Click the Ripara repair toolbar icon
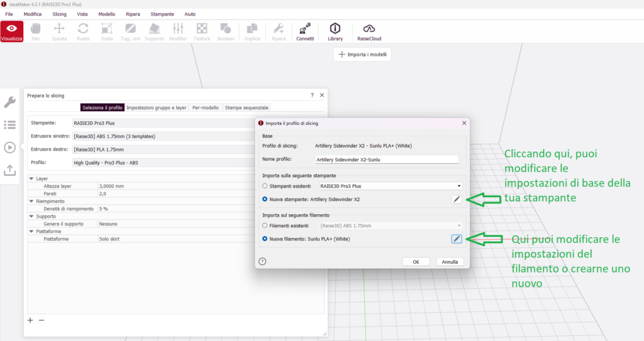The width and height of the screenshot is (644, 341). (279, 31)
